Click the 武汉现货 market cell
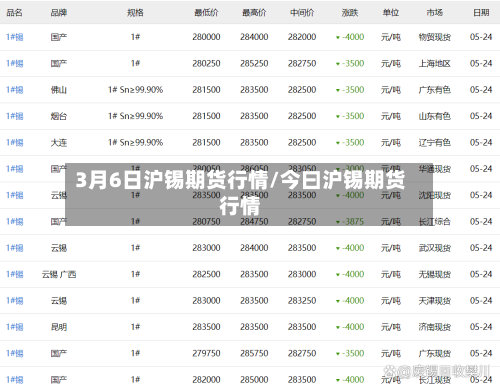 pos(435,248)
